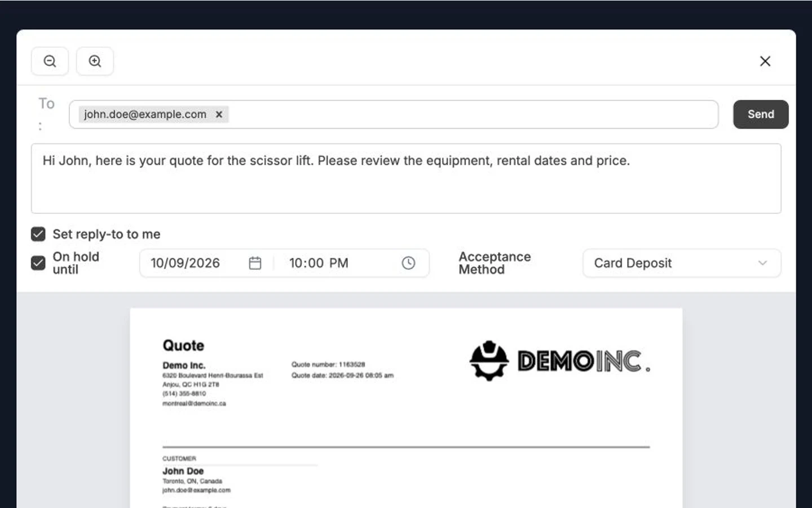Click customer address Toronto, ON, Canada
The height and width of the screenshot is (508, 812).
pyautogui.click(x=192, y=481)
